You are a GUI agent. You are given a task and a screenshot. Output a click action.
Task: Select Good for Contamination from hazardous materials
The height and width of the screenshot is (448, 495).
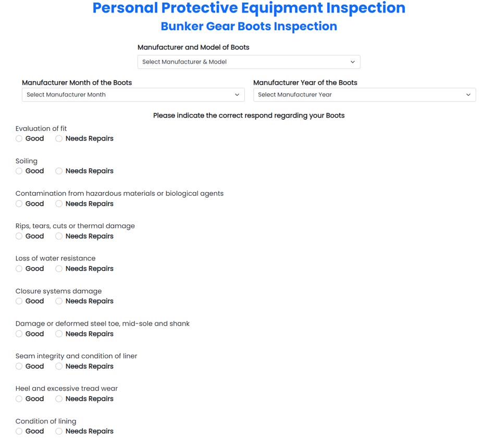pyautogui.click(x=19, y=203)
